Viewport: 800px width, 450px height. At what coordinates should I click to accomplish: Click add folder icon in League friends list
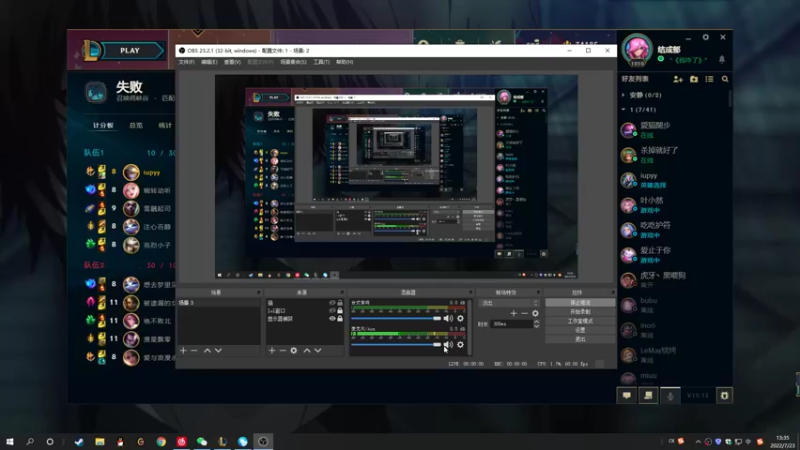tap(694, 79)
